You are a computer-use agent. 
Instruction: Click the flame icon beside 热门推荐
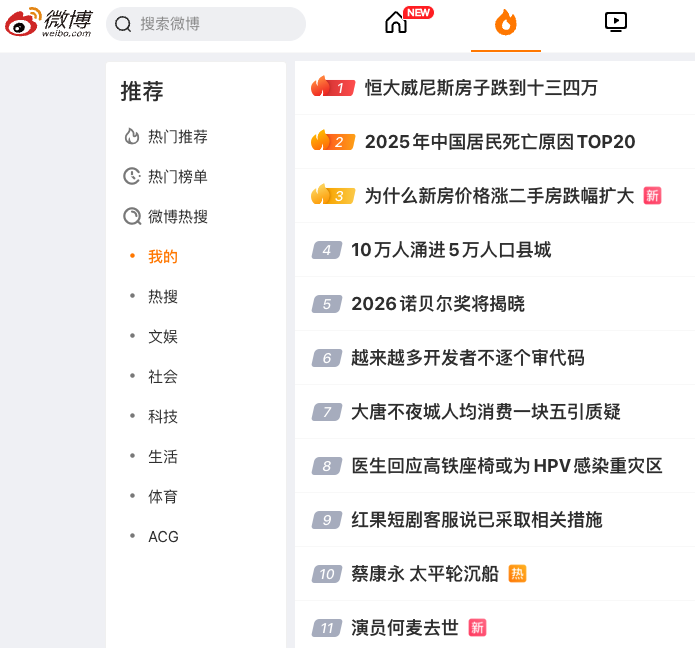click(x=132, y=137)
